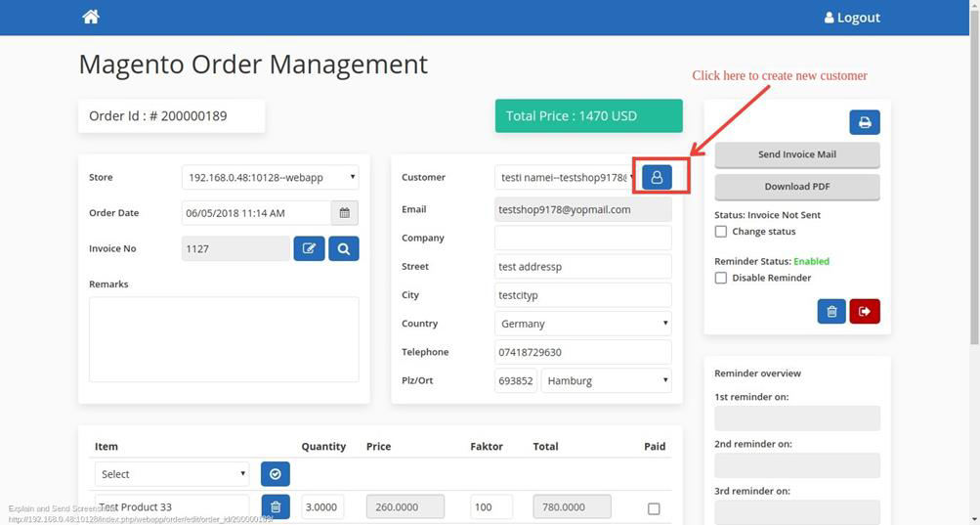The image size is (980, 525).
Task: Open the Store dropdown
Action: 270,177
